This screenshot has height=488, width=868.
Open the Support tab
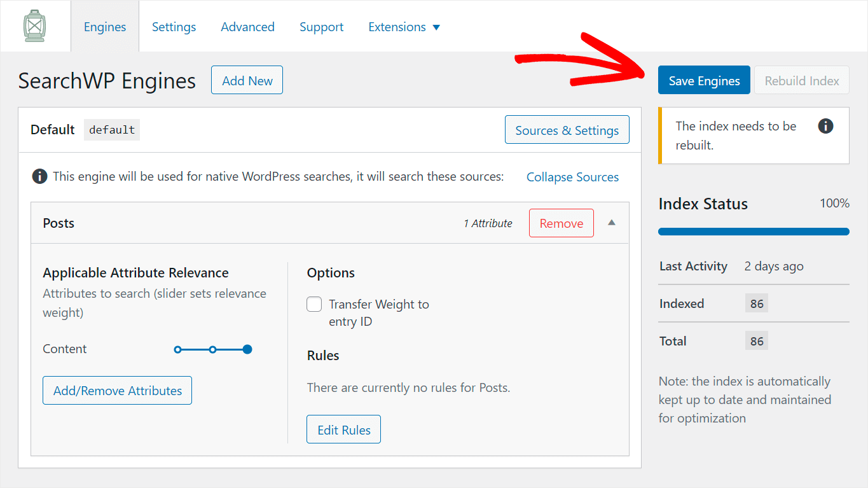[x=321, y=27]
